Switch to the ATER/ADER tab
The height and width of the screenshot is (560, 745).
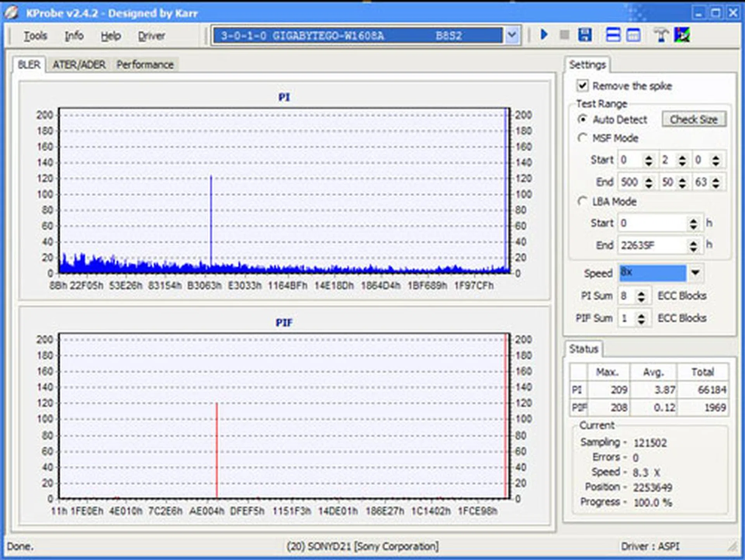[x=79, y=64]
